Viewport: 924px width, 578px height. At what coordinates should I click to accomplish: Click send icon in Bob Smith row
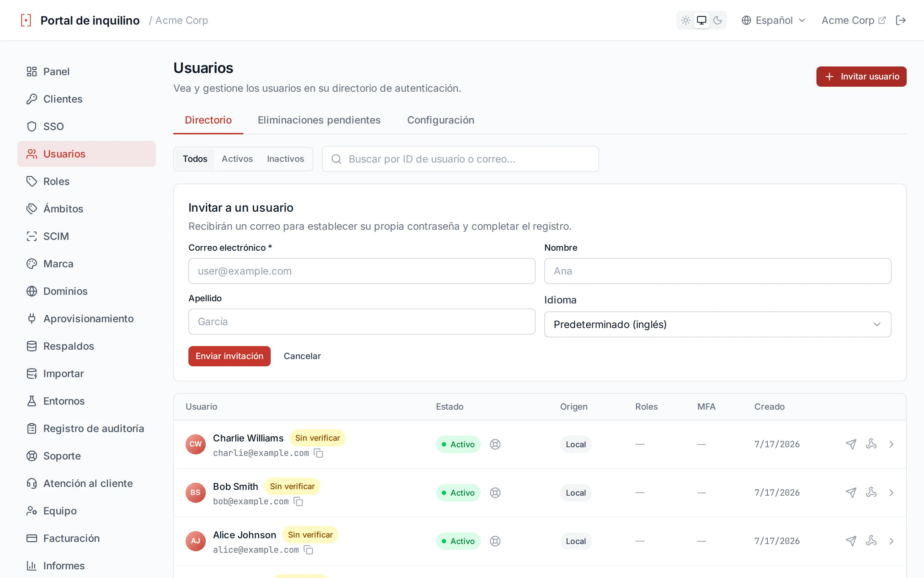click(x=851, y=493)
